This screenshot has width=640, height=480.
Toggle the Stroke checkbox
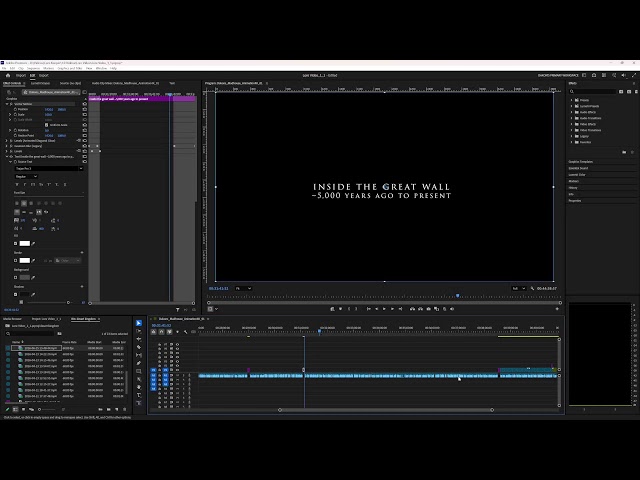click(16, 260)
